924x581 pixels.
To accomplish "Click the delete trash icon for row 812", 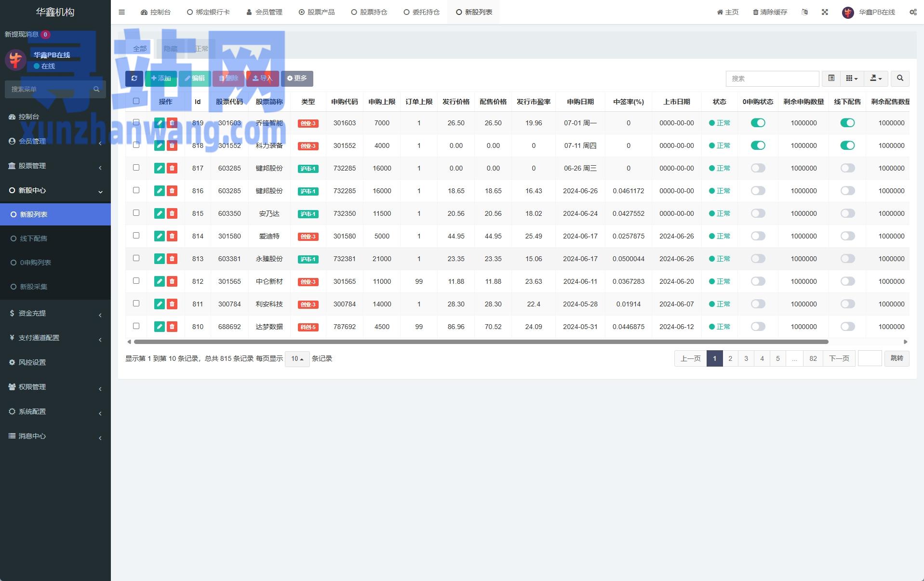I will pos(172,281).
